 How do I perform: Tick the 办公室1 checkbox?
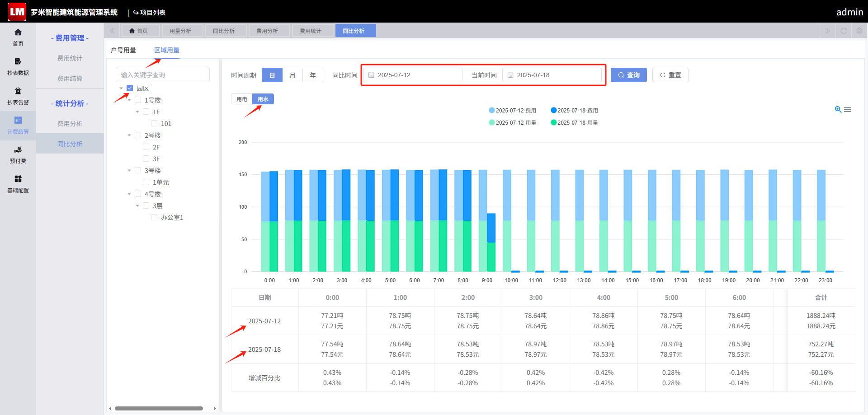click(154, 217)
